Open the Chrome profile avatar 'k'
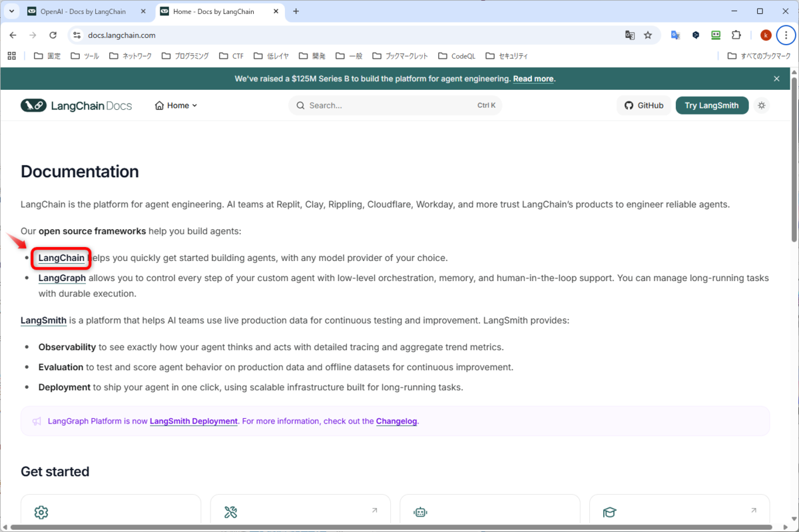This screenshot has width=799, height=532. 766,35
